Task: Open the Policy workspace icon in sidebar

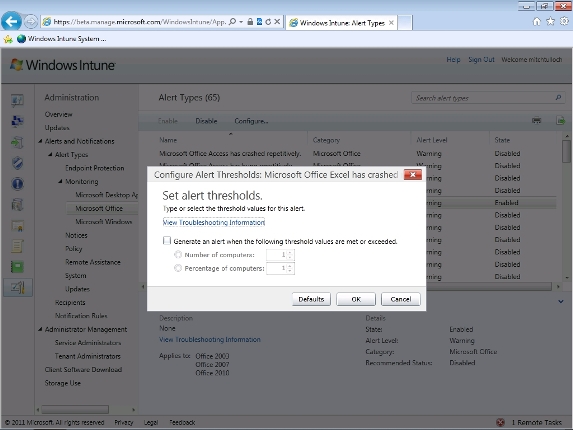Action: 17,246
